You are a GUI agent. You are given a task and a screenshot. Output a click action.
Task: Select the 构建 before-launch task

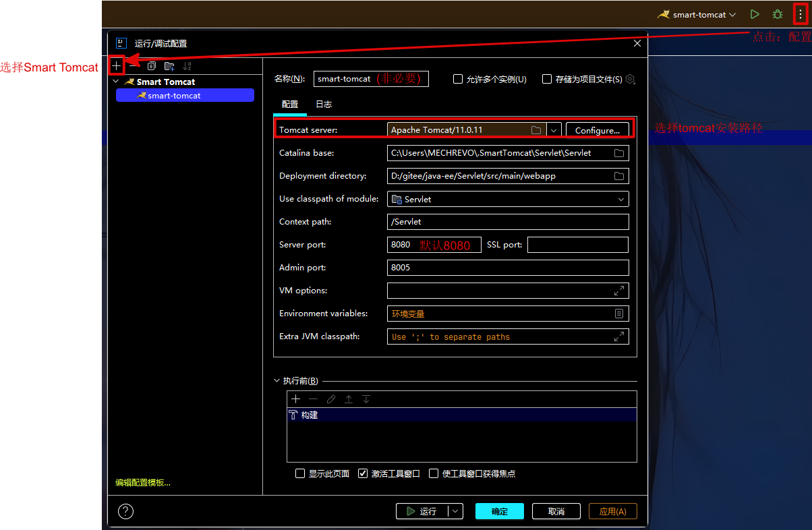462,415
